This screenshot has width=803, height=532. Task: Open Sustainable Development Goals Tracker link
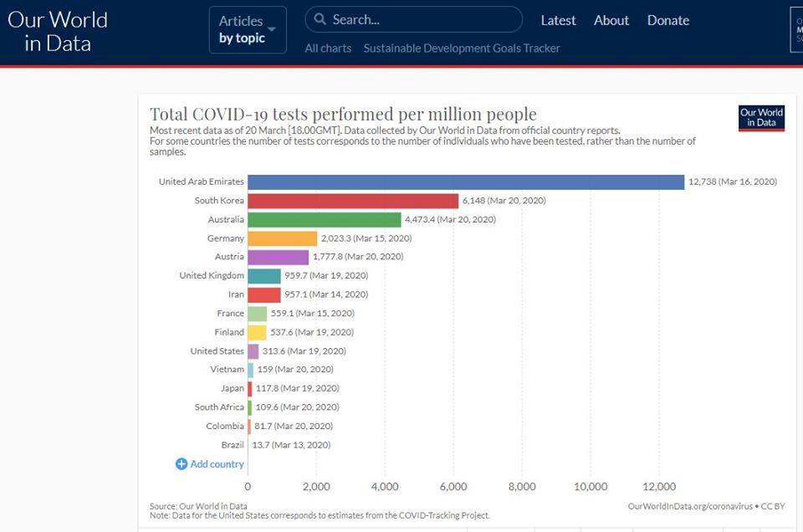462,49
